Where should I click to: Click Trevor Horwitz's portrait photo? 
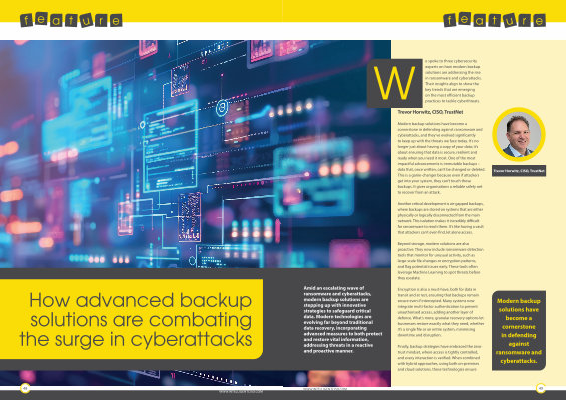[x=519, y=135]
